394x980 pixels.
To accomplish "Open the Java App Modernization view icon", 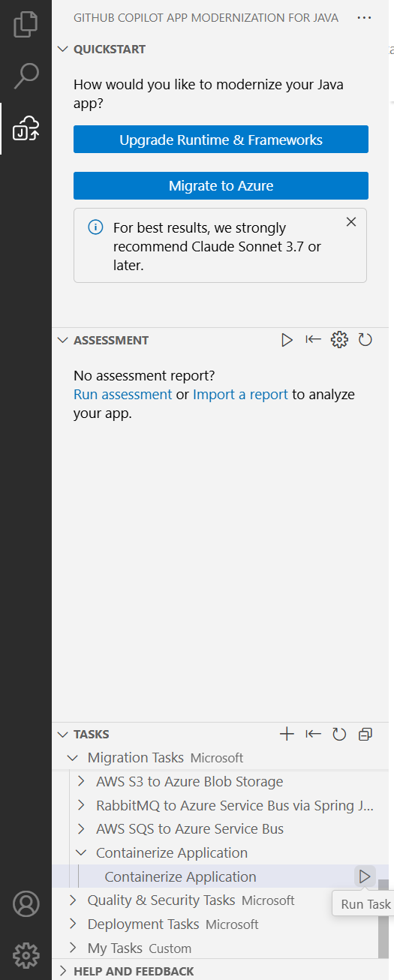I will click(26, 128).
